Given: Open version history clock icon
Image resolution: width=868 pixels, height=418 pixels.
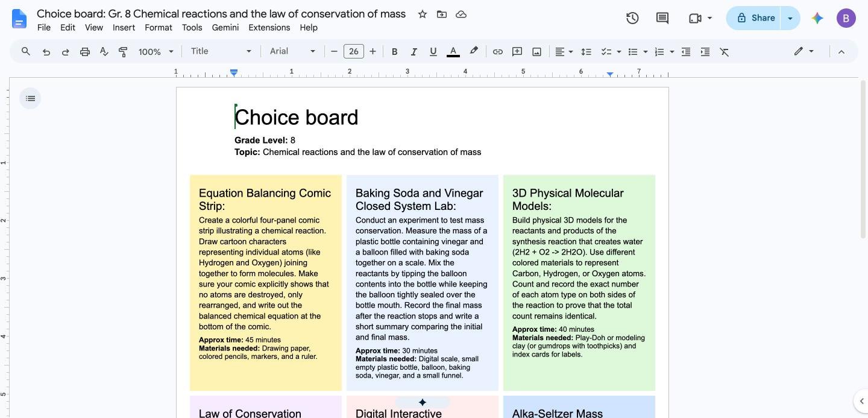Looking at the screenshot, I should point(632,18).
